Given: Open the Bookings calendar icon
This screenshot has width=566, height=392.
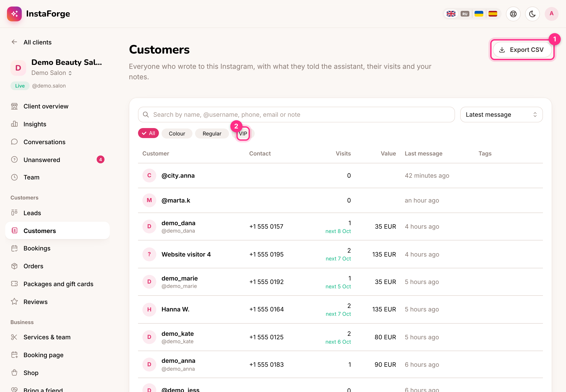Looking at the screenshot, I should tap(15, 248).
